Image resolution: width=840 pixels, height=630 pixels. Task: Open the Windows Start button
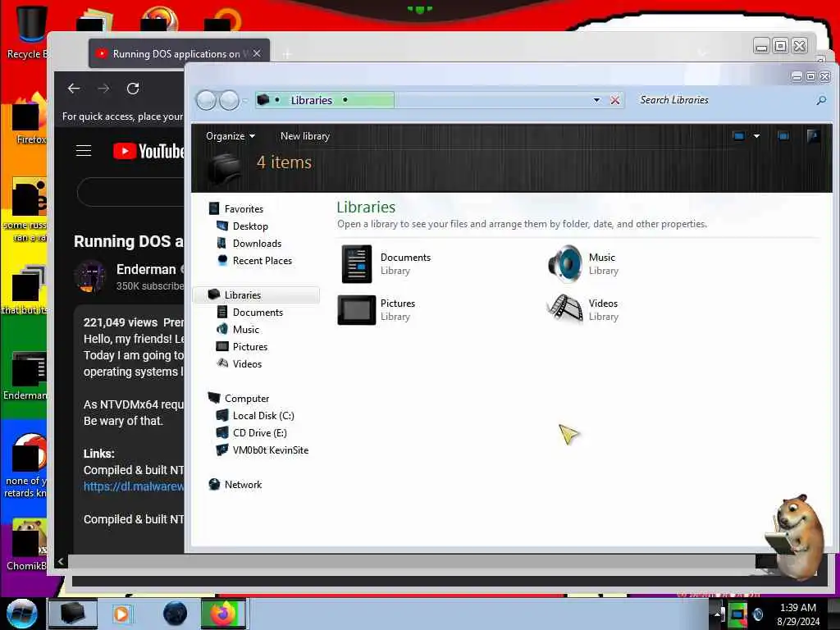[x=21, y=614]
